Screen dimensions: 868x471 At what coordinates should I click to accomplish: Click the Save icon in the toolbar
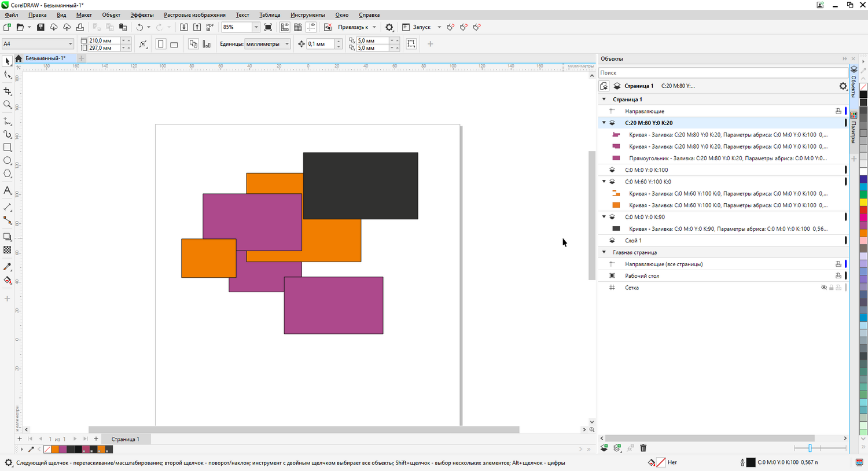[x=41, y=27]
